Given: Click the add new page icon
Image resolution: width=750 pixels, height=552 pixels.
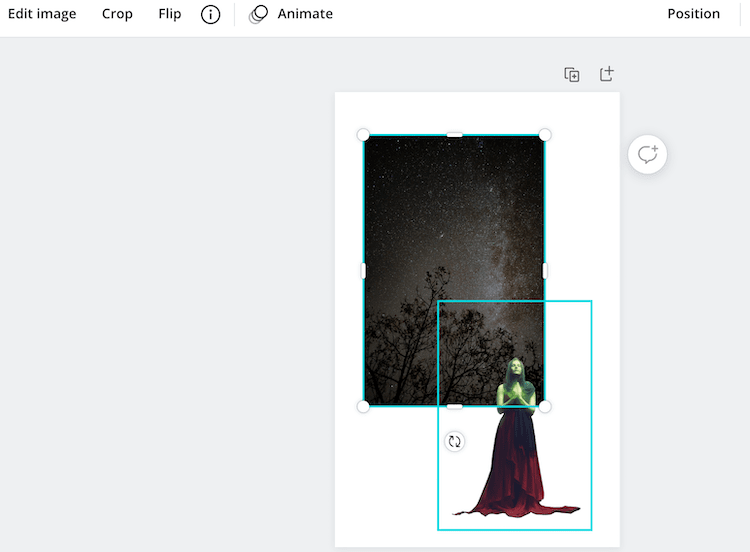Looking at the screenshot, I should click(x=606, y=75).
